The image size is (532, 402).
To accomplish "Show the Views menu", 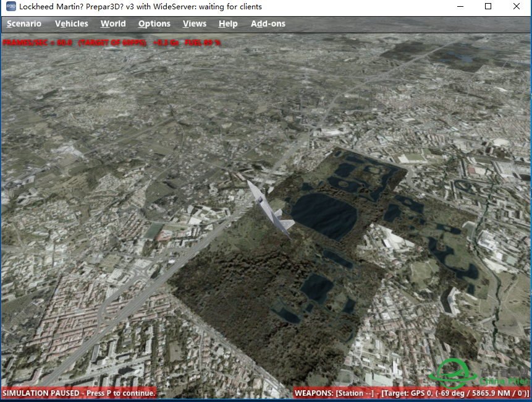I will pos(195,24).
